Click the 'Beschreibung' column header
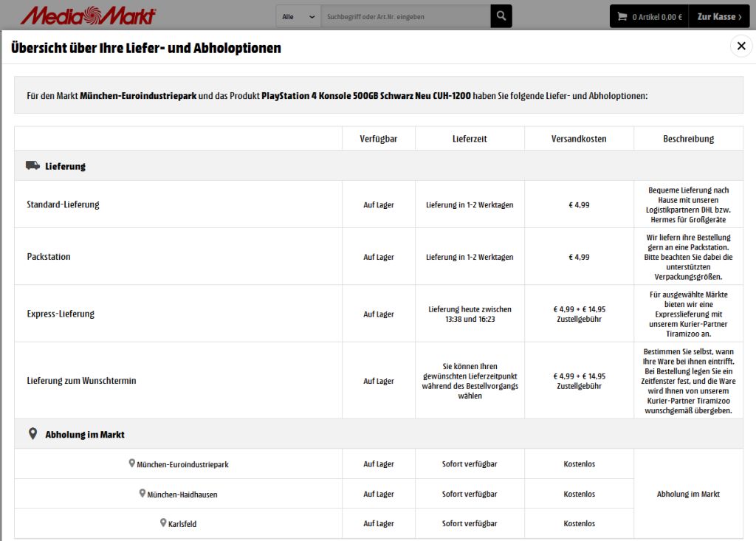Image resolution: width=756 pixels, height=541 pixels. (689, 138)
